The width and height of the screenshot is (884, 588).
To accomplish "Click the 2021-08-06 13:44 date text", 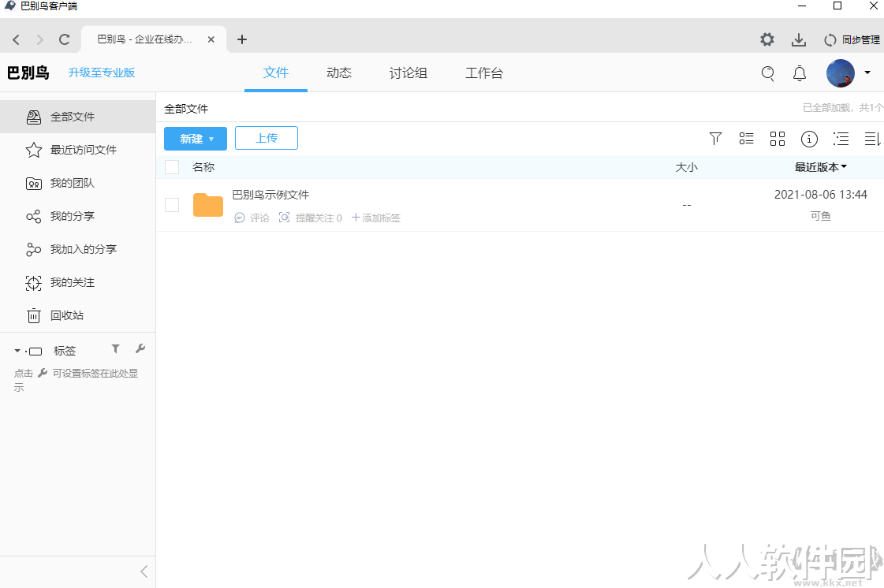I will (821, 195).
